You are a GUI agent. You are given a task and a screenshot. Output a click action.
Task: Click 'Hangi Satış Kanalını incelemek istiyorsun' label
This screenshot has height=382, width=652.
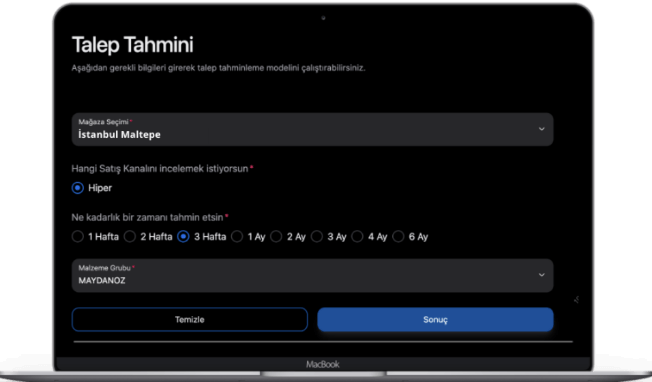coord(160,169)
